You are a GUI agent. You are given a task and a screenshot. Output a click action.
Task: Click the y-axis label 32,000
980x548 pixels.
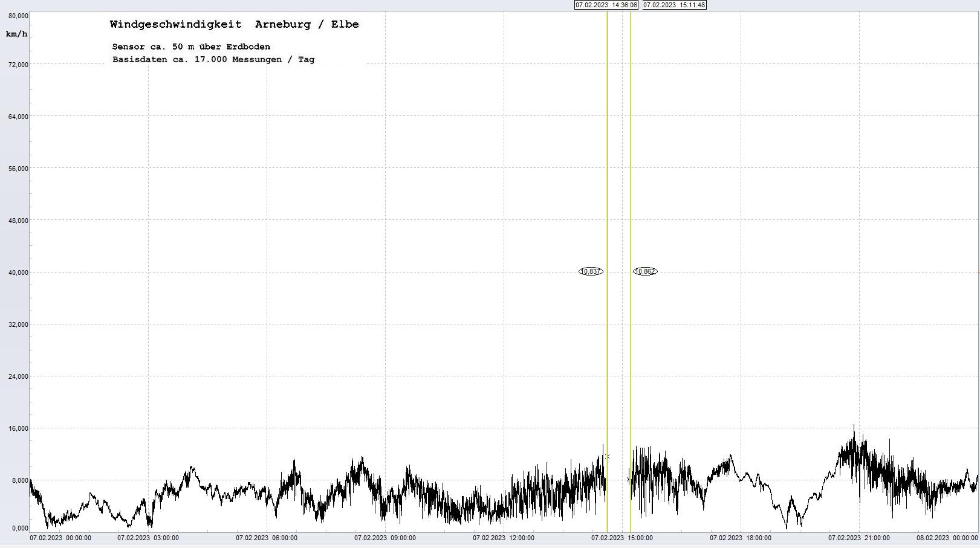(18, 324)
